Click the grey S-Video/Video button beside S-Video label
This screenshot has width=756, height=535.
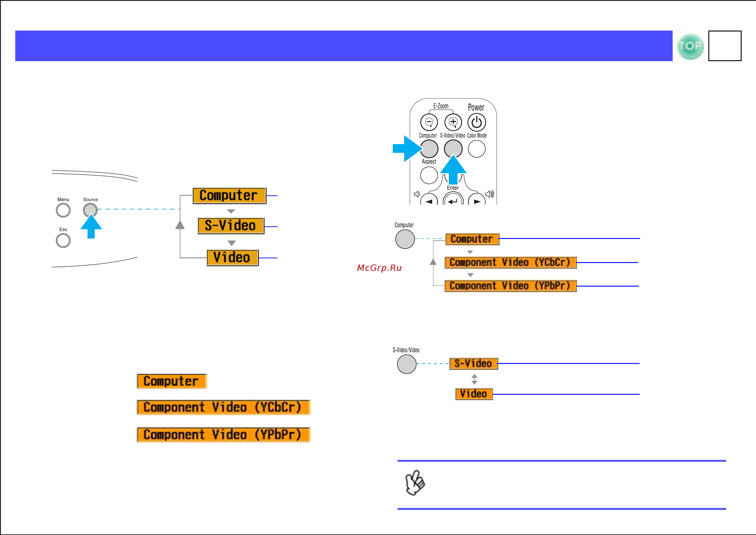(x=407, y=364)
